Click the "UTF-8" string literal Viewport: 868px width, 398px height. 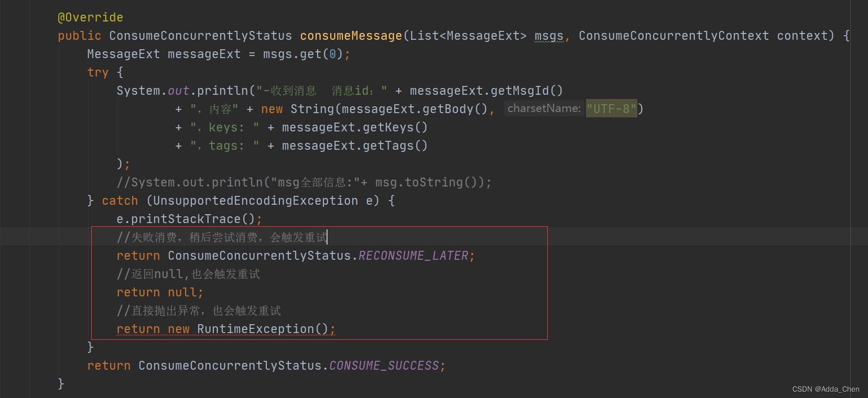[x=611, y=108]
